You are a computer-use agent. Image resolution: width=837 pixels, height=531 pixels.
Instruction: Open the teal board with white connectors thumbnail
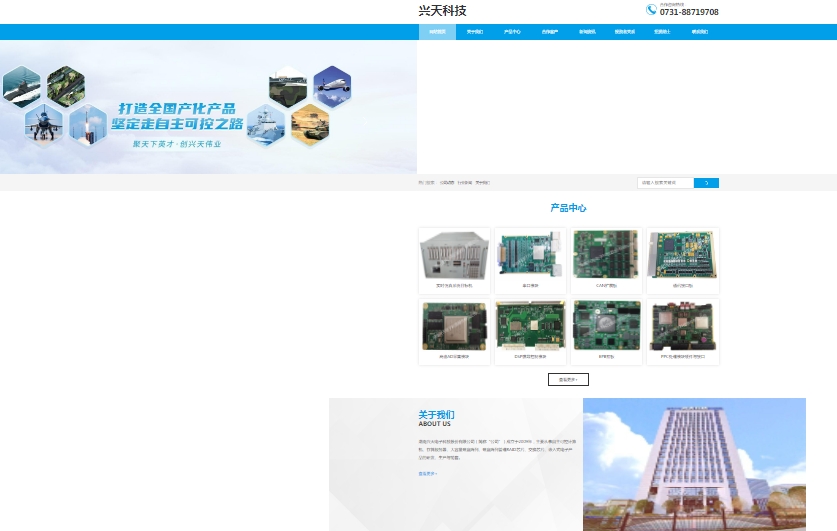(530, 256)
